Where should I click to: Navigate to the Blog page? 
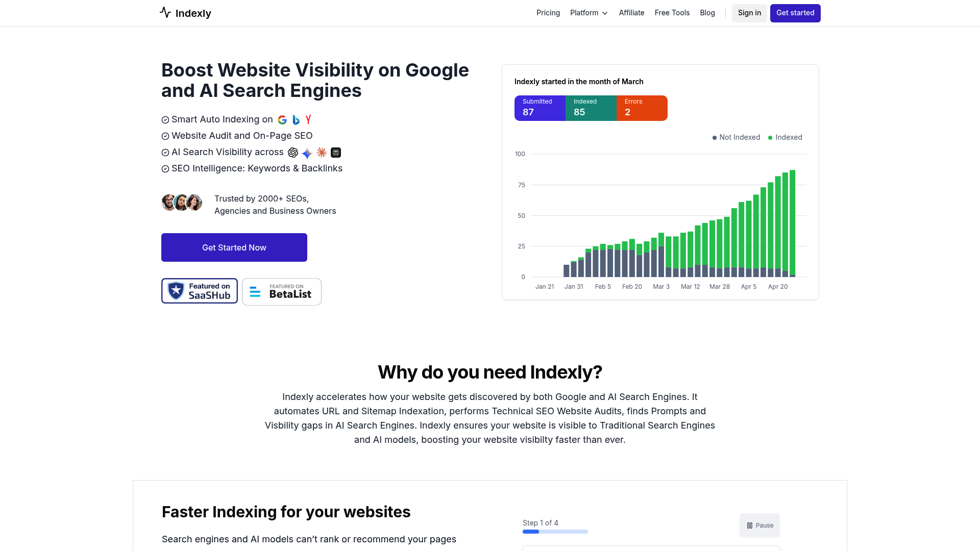click(x=707, y=13)
